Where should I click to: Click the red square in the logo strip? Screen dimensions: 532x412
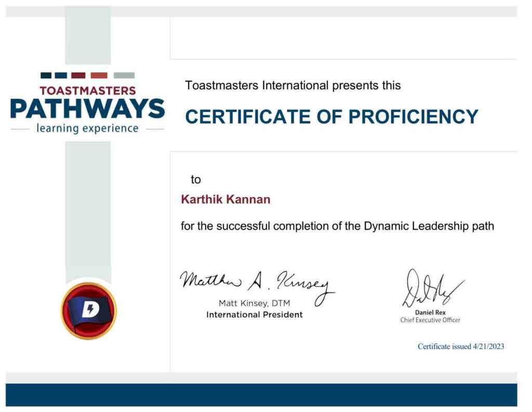[99, 75]
